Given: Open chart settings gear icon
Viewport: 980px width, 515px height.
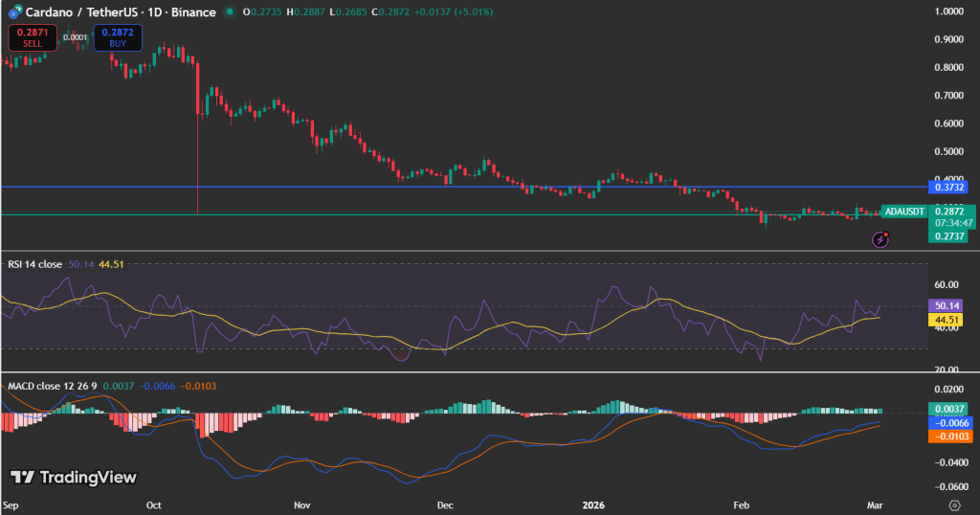Looking at the screenshot, I should [954, 505].
